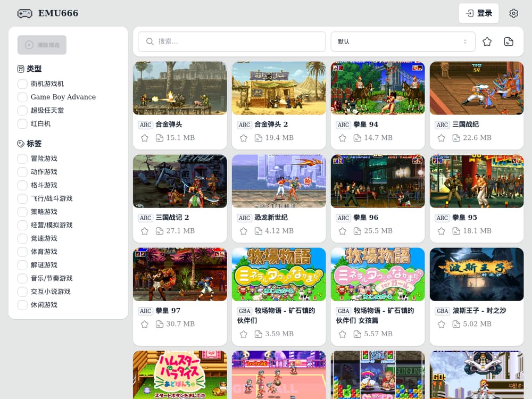The width and height of the screenshot is (532, 399).
Task: Star the 波斯王子 - 时之沙 card
Action: coord(442,324)
